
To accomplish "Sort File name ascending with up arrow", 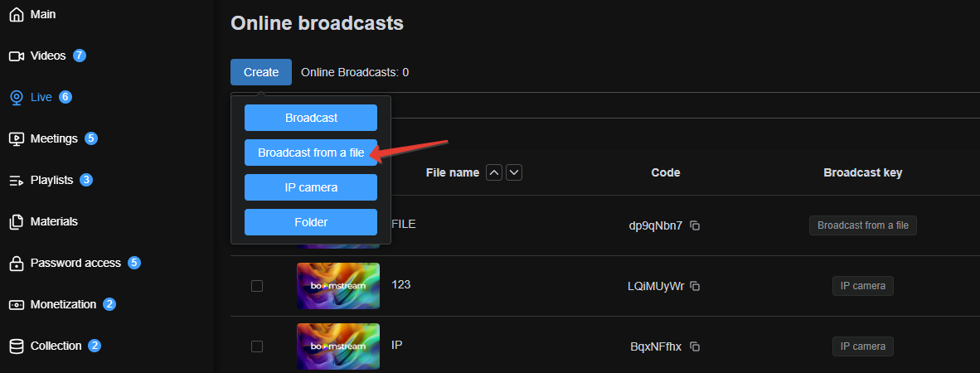I will pyautogui.click(x=494, y=172).
